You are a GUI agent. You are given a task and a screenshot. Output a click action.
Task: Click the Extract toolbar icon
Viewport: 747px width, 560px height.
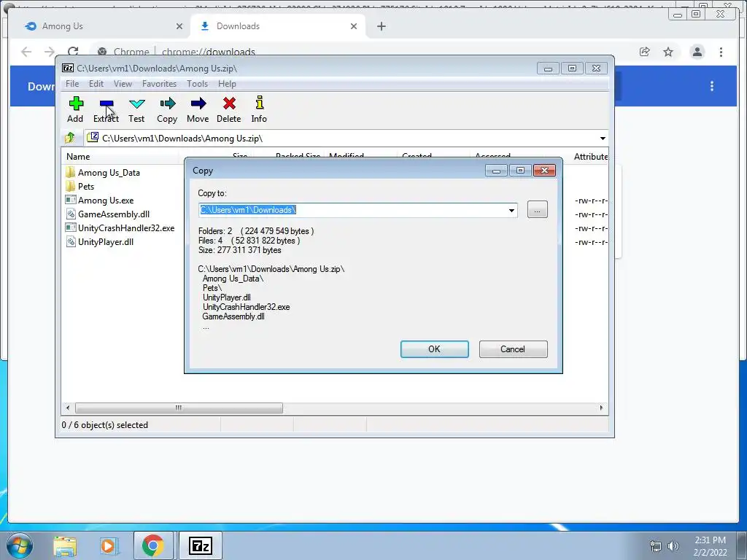106,110
